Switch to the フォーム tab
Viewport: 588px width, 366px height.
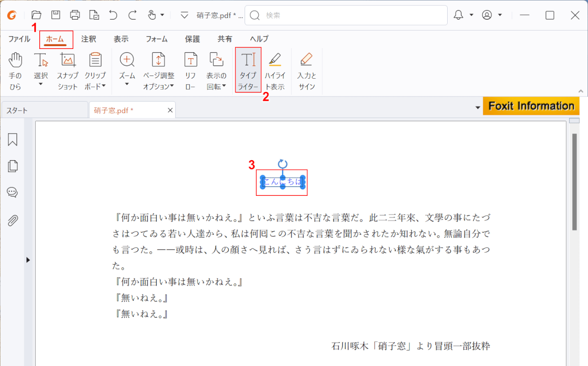pyautogui.click(x=157, y=39)
